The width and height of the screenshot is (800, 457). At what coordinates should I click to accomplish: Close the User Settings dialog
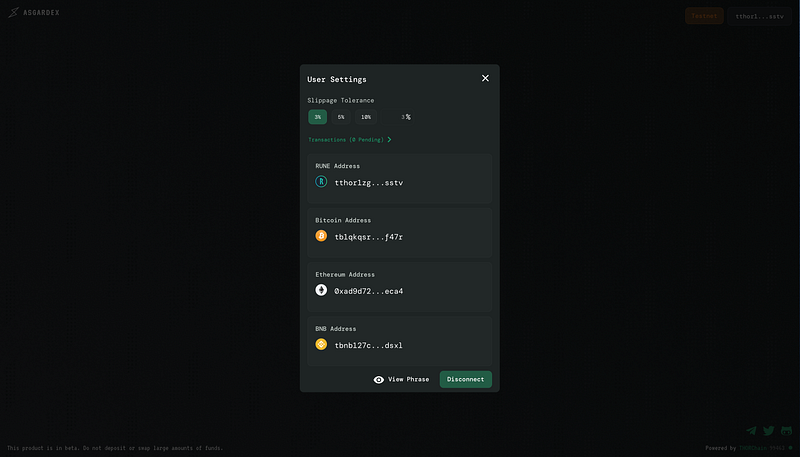click(x=485, y=78)
